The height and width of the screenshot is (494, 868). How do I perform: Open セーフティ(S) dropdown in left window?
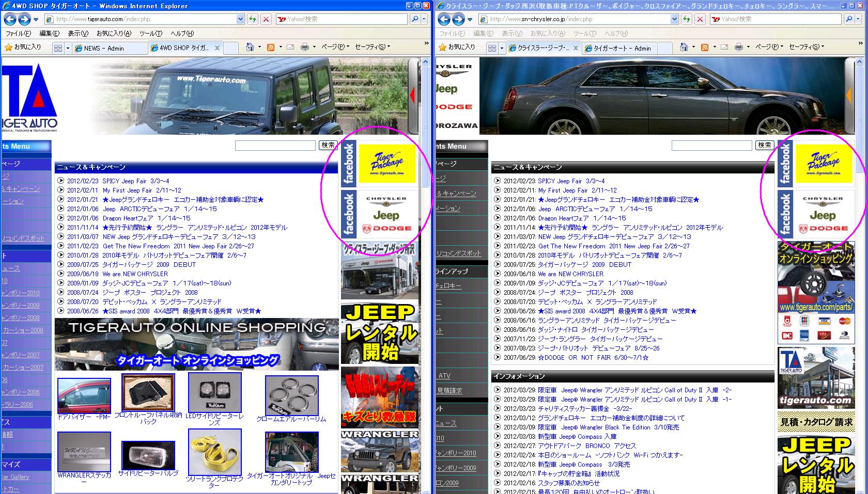click(x=373, y=47)
